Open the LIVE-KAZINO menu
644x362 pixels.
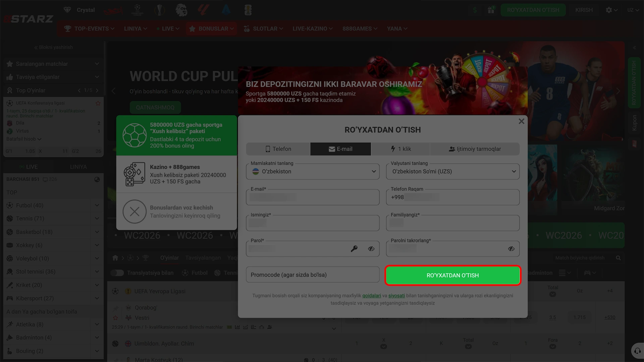[312, 29]
